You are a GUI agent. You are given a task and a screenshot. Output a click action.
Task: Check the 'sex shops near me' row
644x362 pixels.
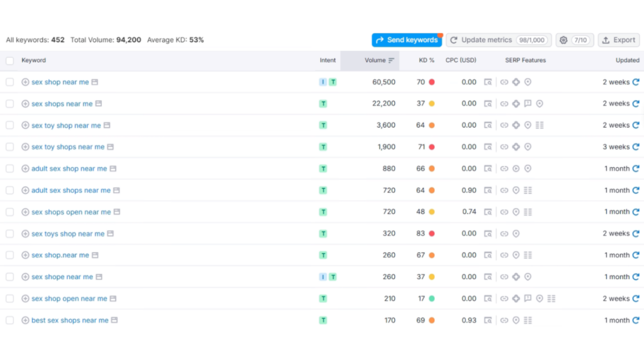coord(10,104)
